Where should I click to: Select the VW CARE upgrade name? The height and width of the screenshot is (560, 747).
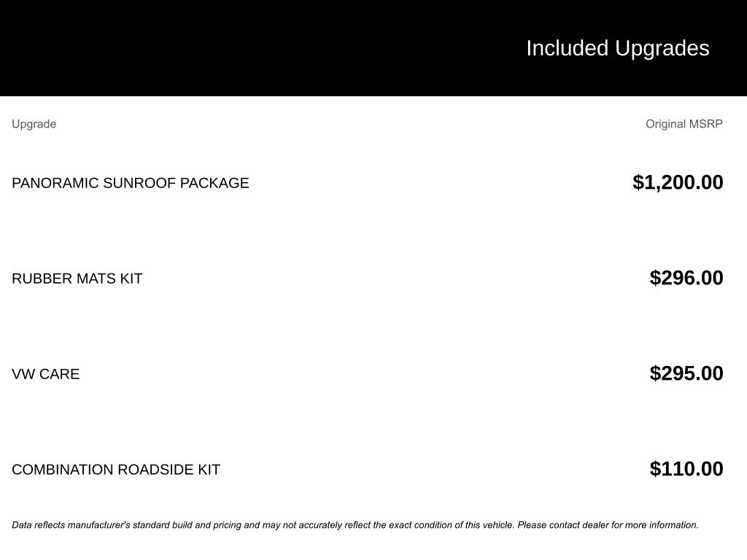tap(46, 374)
